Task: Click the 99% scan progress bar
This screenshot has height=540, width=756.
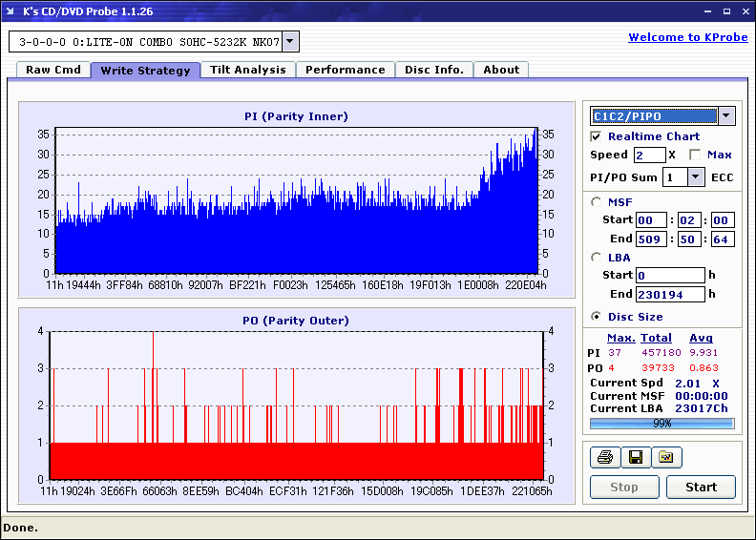Action: tap(661, 423)
